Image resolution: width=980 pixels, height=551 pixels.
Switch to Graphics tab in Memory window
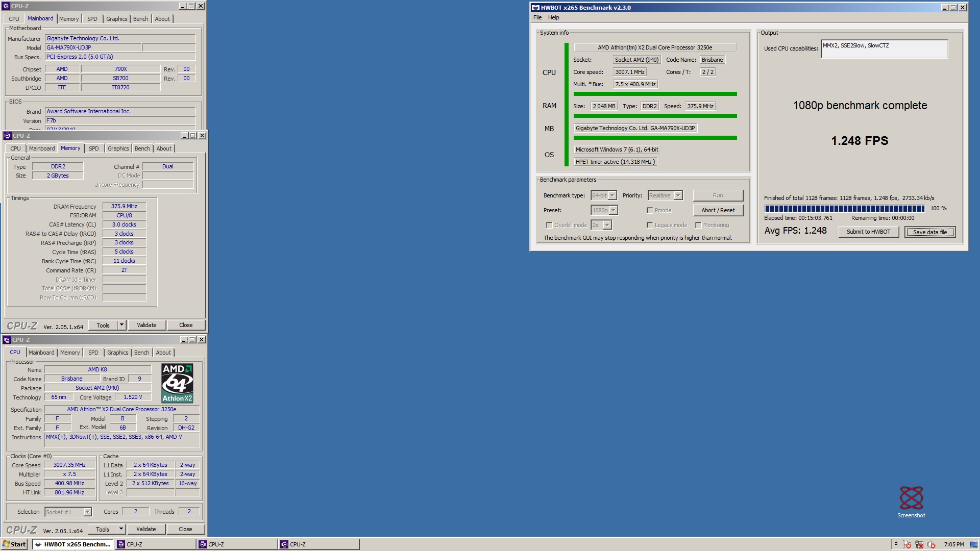point(118,148)
